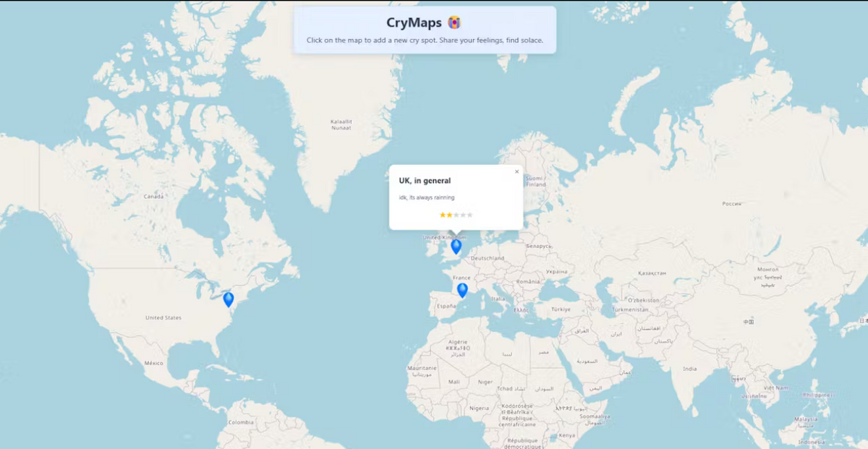Click the map over Canada
The height and width of the screenshot is (449, 868).
[x=153, y=196]
